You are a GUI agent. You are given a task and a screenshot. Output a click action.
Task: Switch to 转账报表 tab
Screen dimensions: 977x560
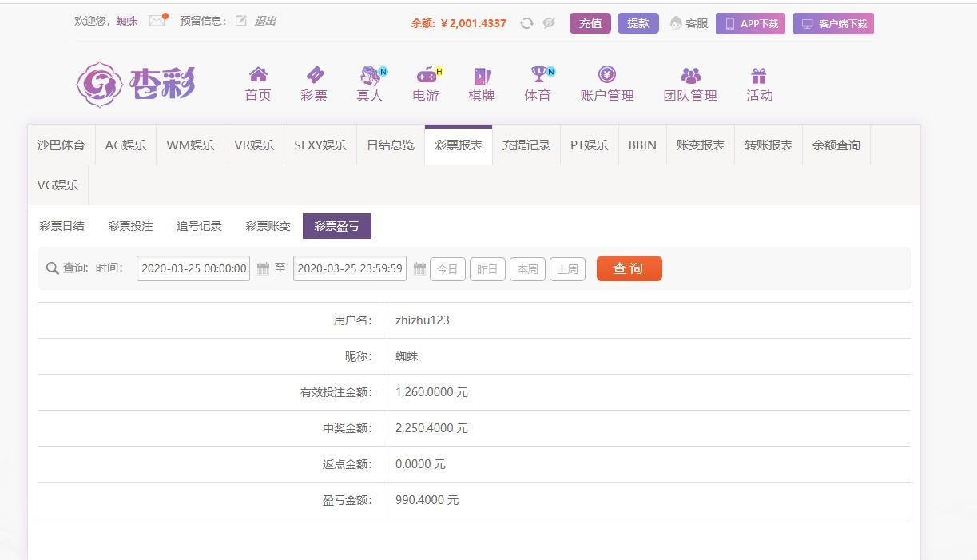(x=768, y=145)
